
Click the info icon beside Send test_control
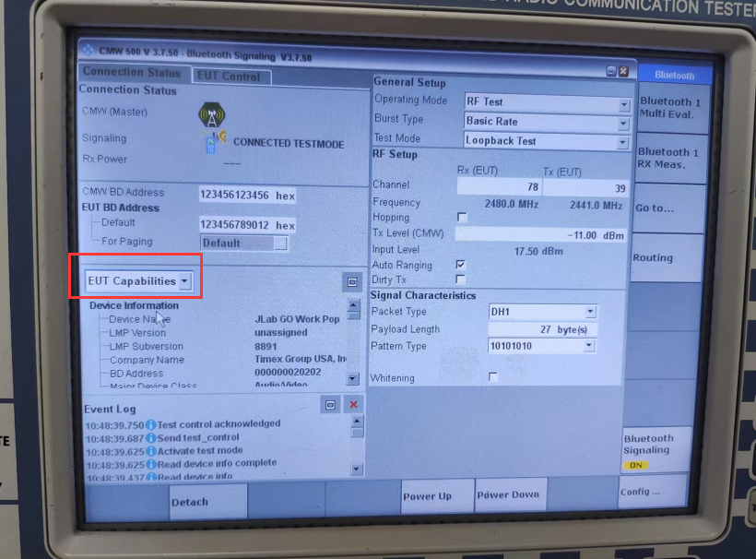[150, 438]
